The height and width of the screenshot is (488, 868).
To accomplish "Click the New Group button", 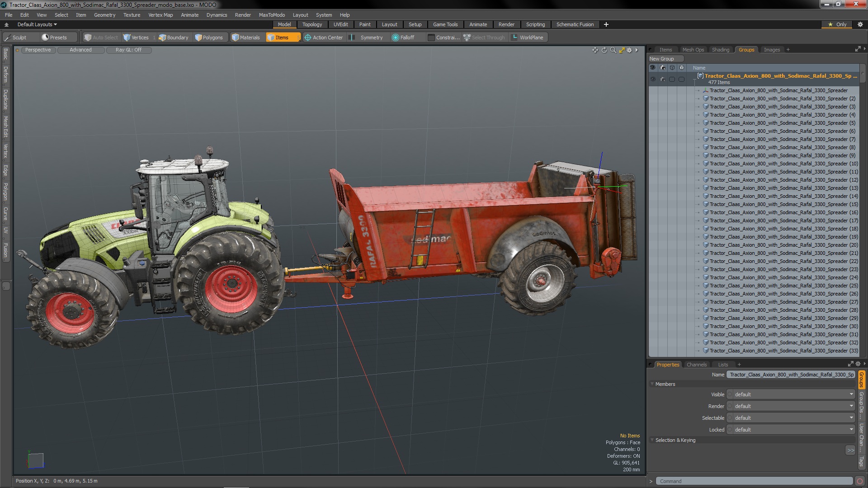I will [665, 59].
